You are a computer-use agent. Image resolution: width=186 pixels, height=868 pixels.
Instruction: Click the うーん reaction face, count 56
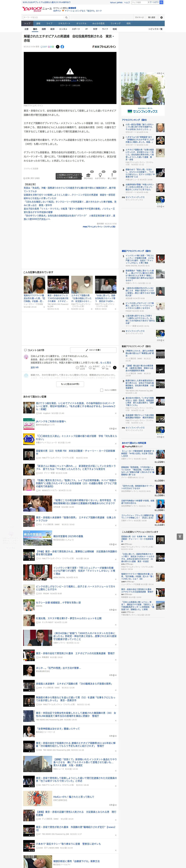103,368
